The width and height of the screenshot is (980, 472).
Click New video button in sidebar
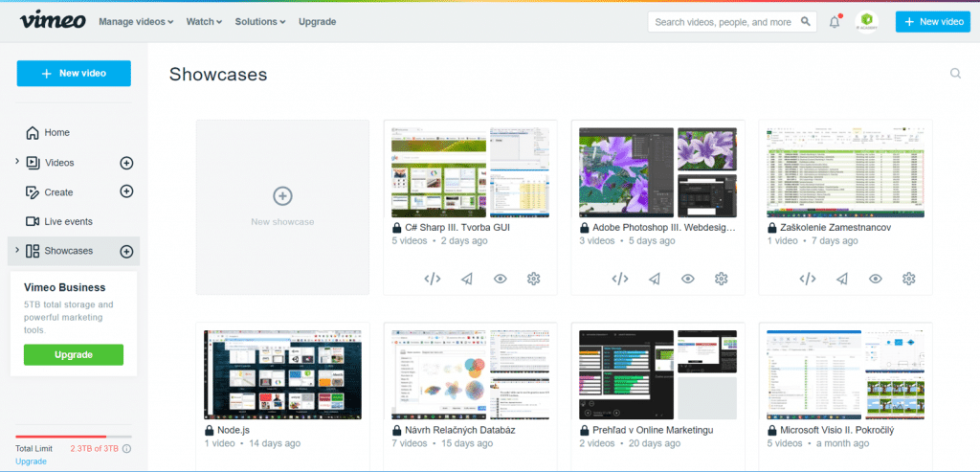coord(74,73)
